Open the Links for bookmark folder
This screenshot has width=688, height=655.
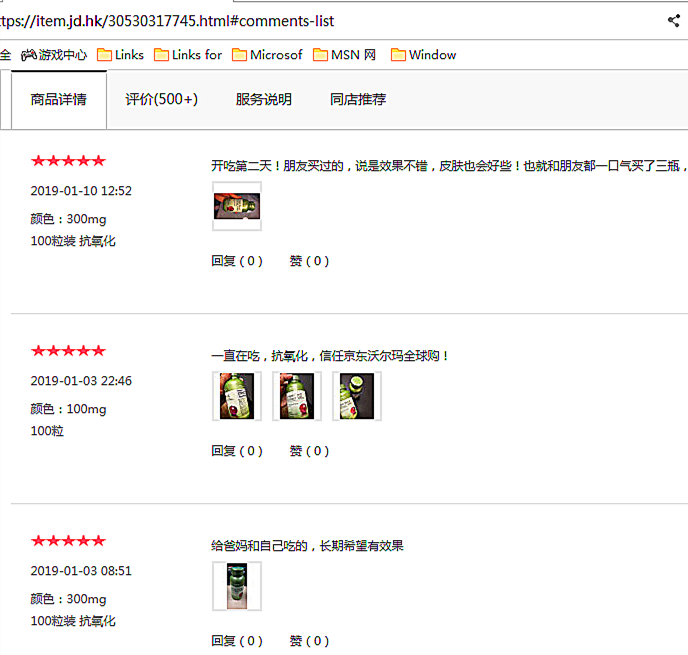click(x=188, y=55)
